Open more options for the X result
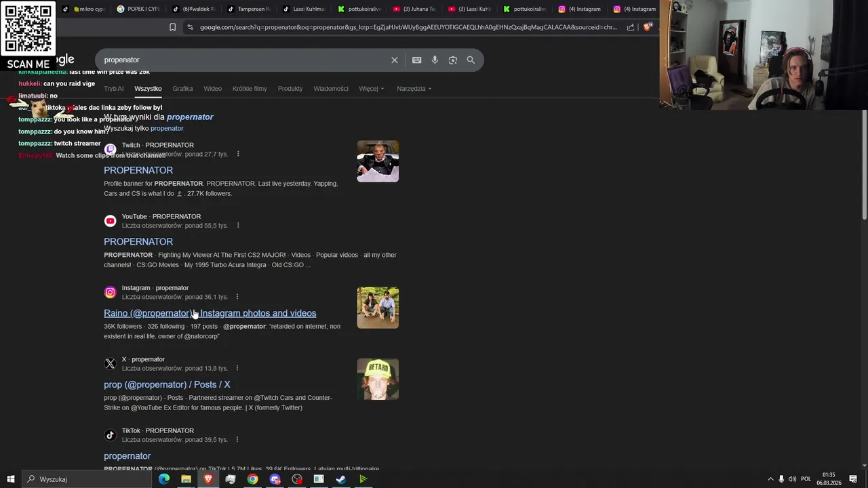 pyautogui.click(x=237, y=368)
